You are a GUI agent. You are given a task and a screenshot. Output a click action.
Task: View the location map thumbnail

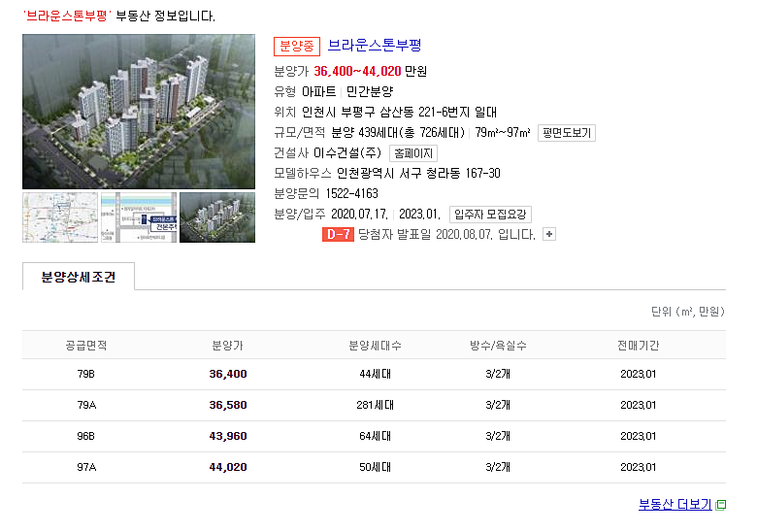(60, 217)
